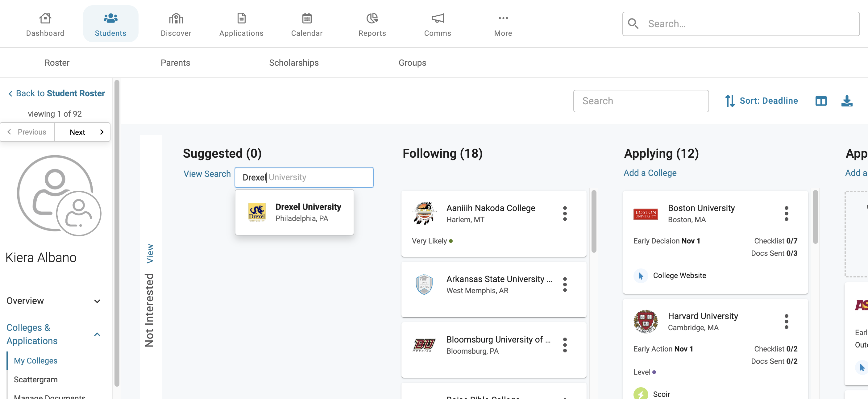Click the Boston University logo
This screenshot has height=399, width=868.
click(x=646, y=214)
